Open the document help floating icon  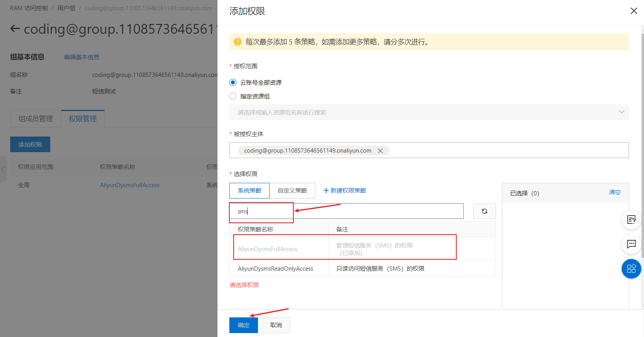click(x=631, y=220)
